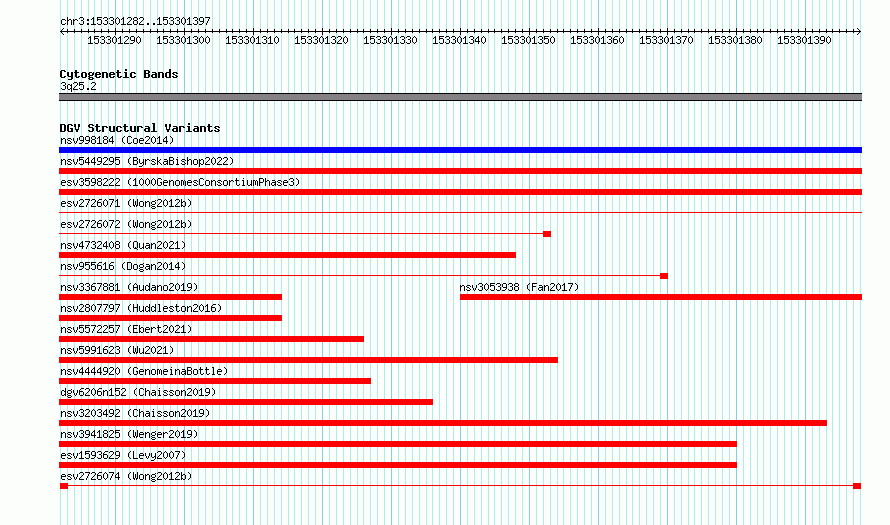Open esv3598222 (1000GenomesConsortiumPhase3) label
This screenshot has width=890, height=525.
point(180,182)
